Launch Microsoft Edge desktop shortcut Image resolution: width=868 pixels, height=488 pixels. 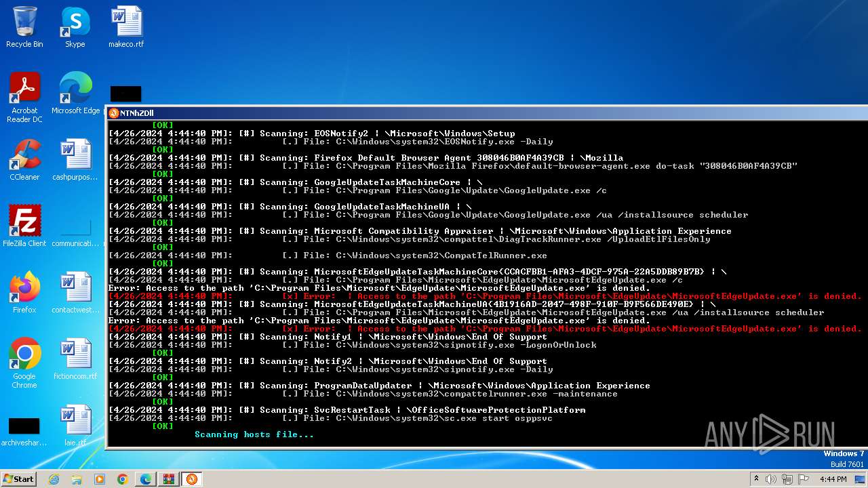pyautogui.click(x=75, y=94)
